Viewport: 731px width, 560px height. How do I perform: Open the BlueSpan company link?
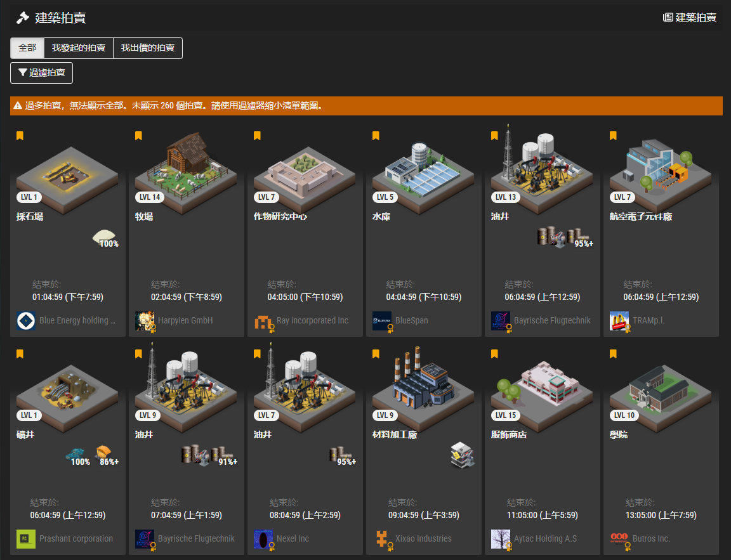coord(411,321)
